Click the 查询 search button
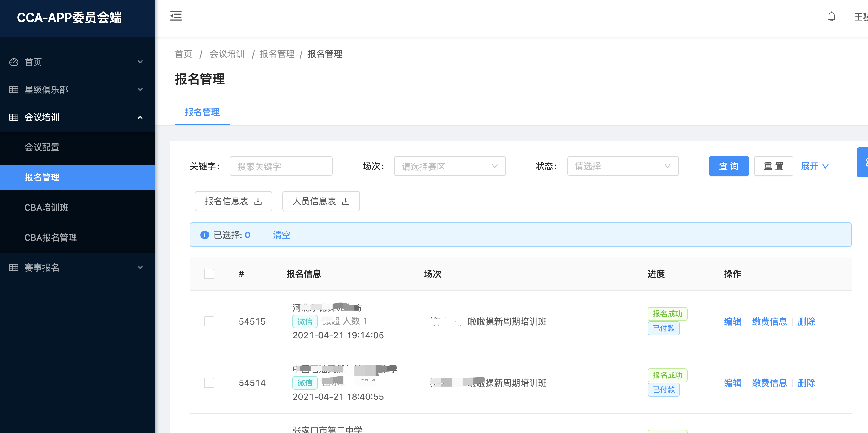 [728, 166]
